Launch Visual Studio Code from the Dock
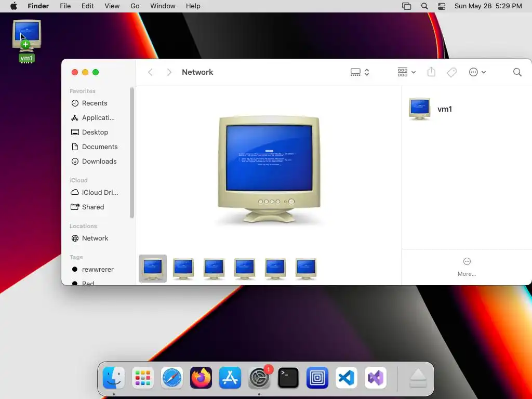The image size is (532, 399). (x=347, y=378)
